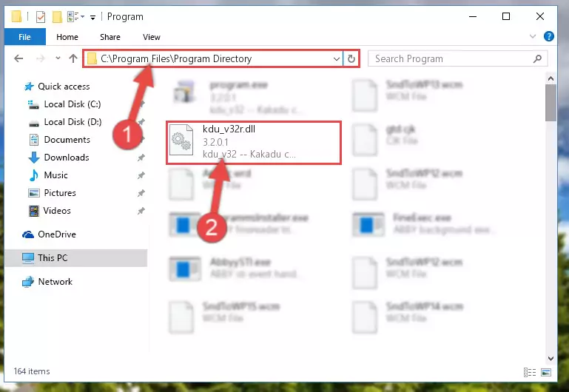Viewport: 569px width, 392px height.
Task: Click the This PC monitor icon
Action: [x=28, y=258]
